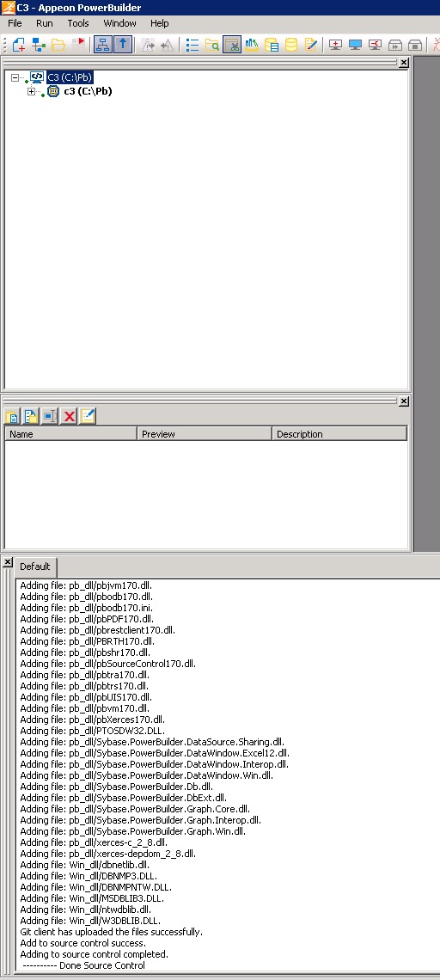440x980 pixels.
Task: Open the file Editor pencil icon
Action: click(x=310, y=45)
